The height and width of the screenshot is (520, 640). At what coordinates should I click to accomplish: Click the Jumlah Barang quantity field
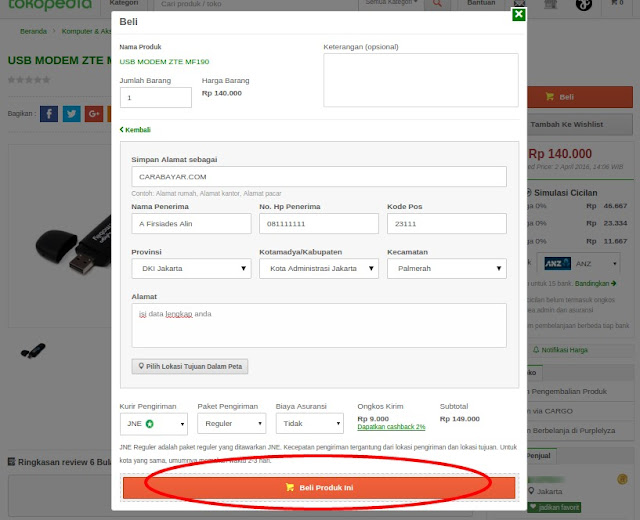(x=156, y=98)
